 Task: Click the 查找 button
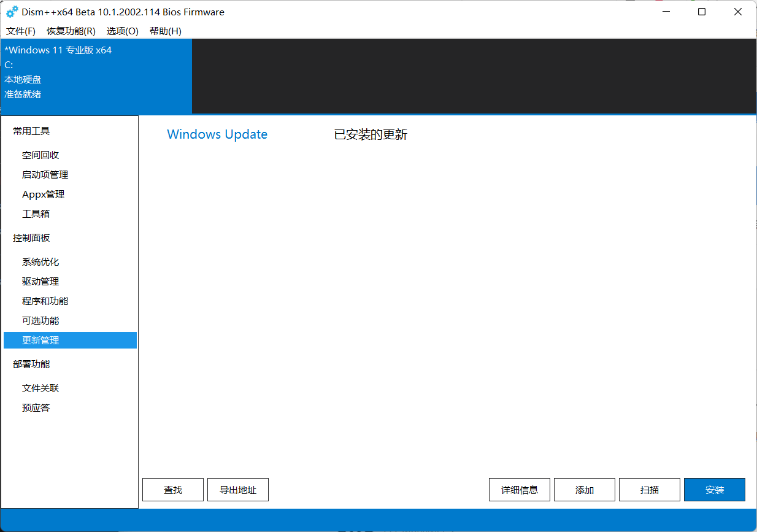click(172, 489)
